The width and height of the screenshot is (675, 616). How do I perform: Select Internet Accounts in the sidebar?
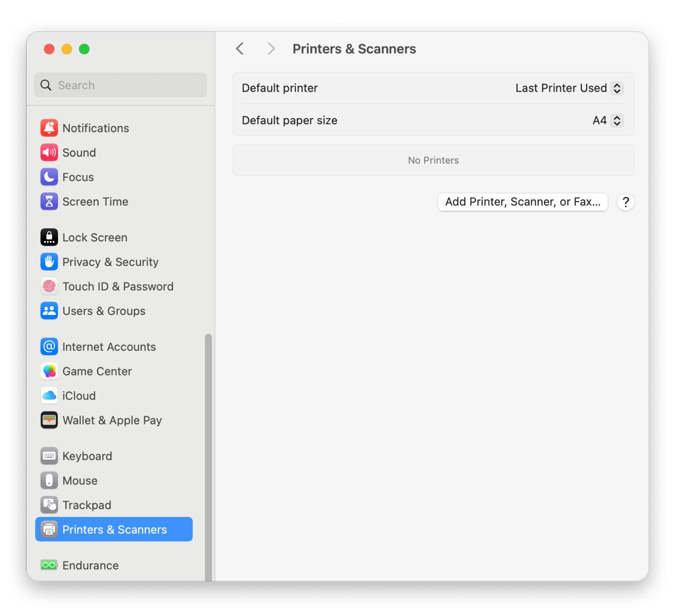point(109,347)
